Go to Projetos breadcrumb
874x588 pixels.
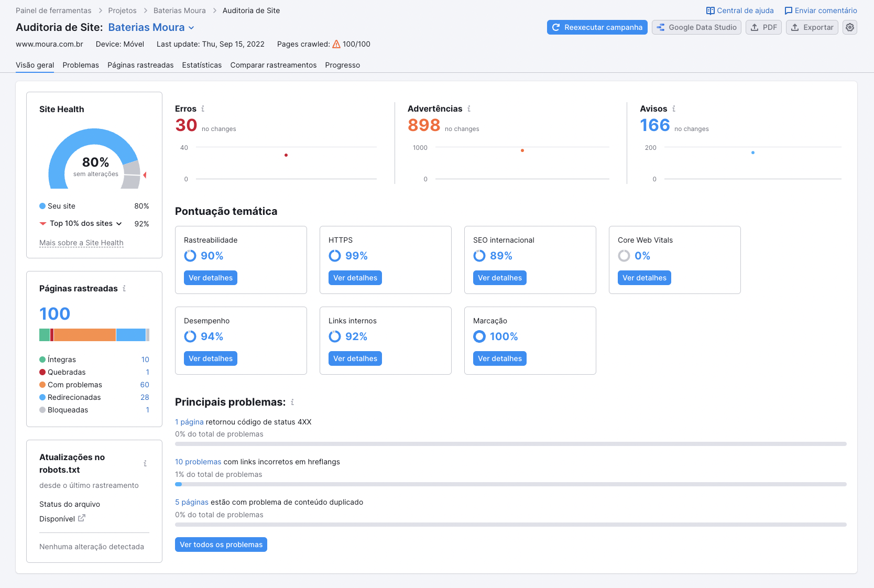(x=122, y=10)
